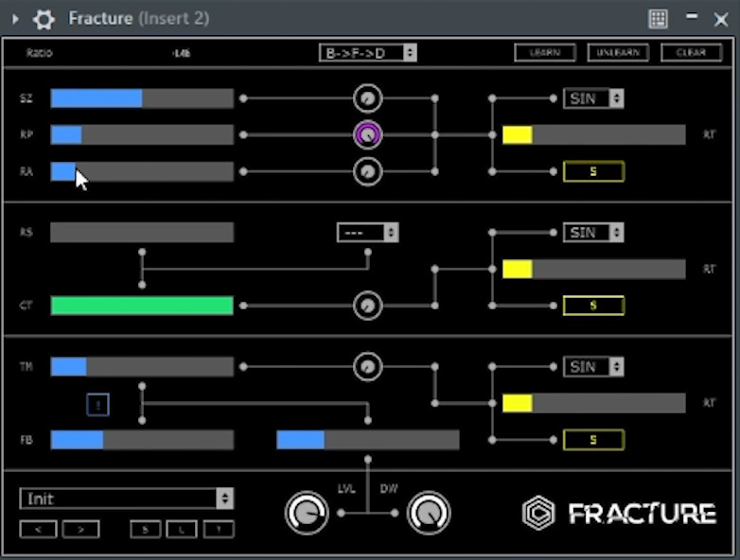Click the SZ modulation depth knob
Screen dimensions: 740x560
point(367,98)
